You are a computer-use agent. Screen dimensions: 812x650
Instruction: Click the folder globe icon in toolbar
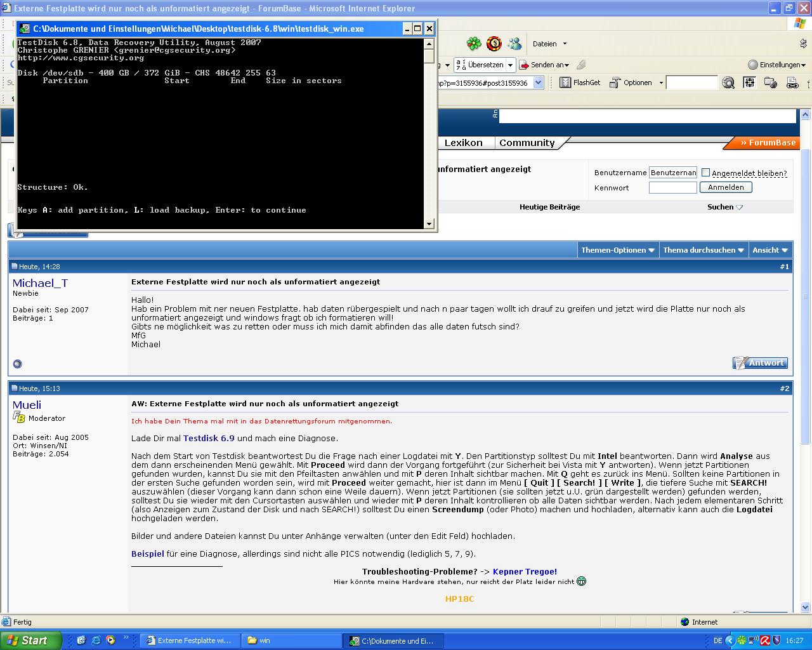[x=771, y=83]
